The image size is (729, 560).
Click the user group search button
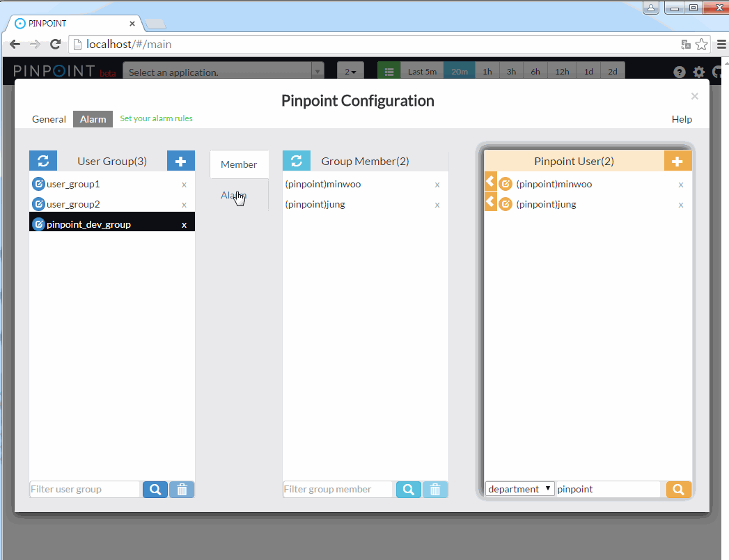click(x=155, y=490)
